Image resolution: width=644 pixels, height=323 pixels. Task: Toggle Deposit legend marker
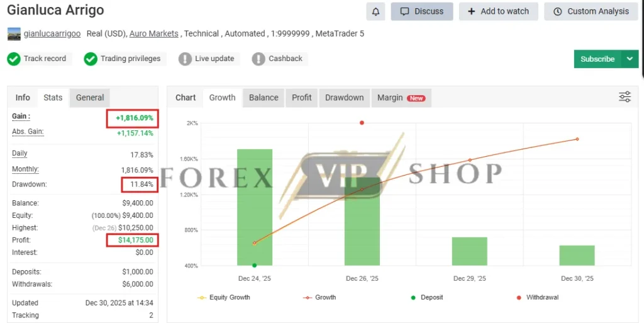[427, 298]
